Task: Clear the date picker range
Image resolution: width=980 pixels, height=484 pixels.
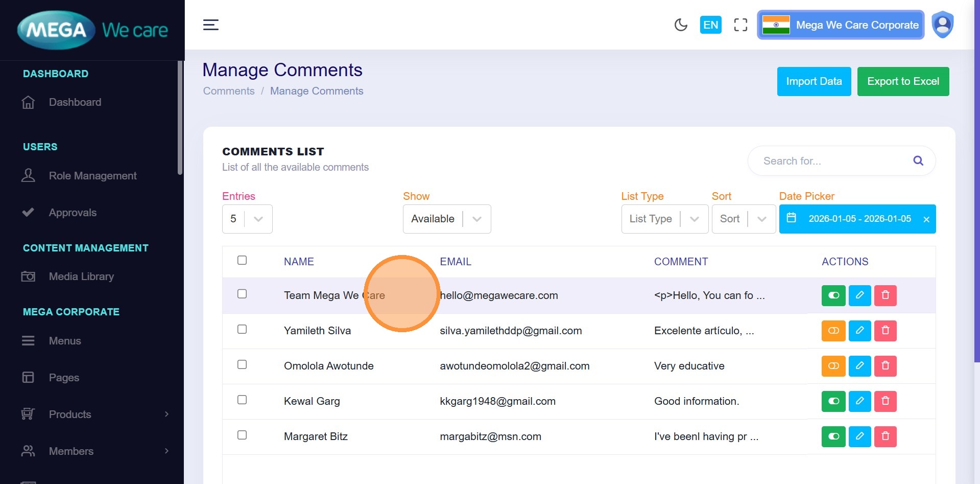Action: pos(926,219)
